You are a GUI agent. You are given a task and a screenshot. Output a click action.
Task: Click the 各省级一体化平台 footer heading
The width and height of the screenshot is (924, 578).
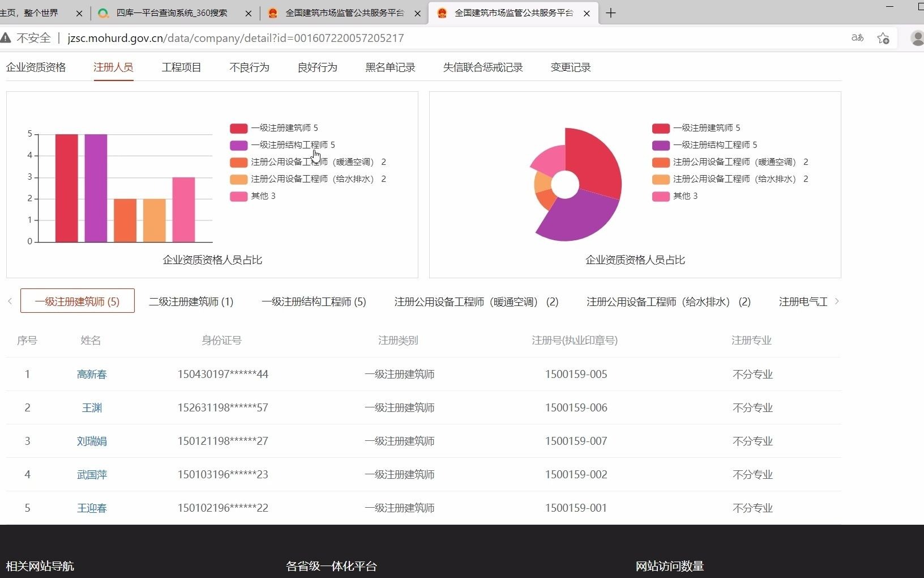click(x=331, y=566)
